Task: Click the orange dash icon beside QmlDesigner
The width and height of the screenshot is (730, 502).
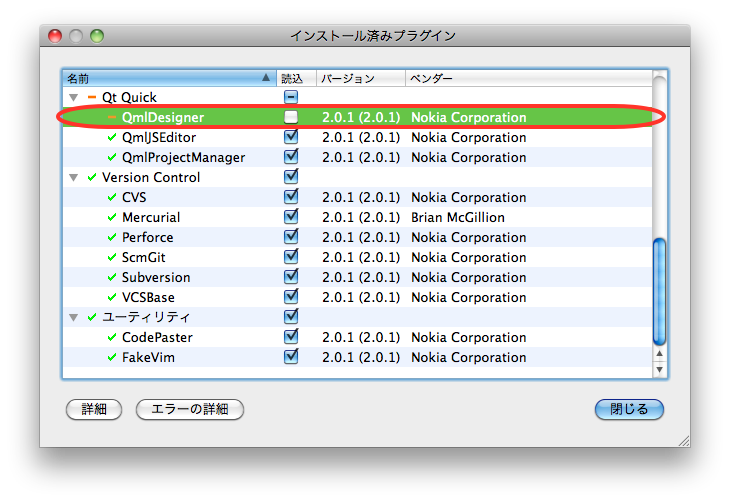Action: 112,117
